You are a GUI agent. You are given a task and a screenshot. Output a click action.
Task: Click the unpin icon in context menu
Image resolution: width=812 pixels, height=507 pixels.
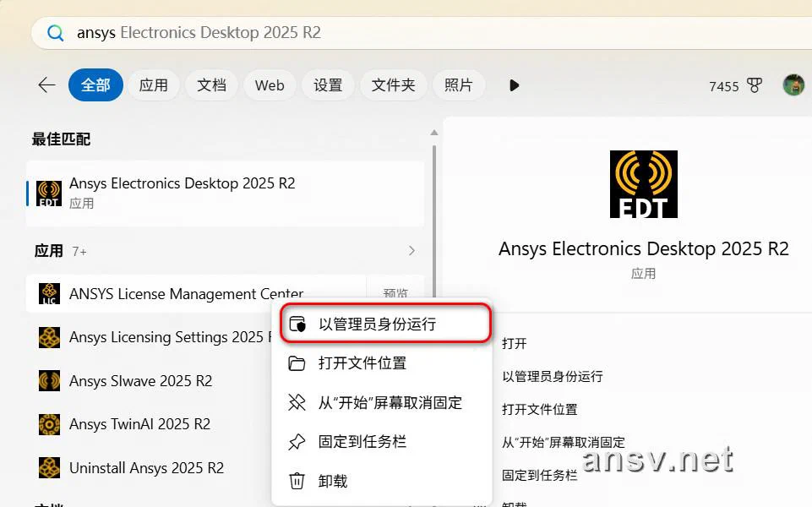297,402
